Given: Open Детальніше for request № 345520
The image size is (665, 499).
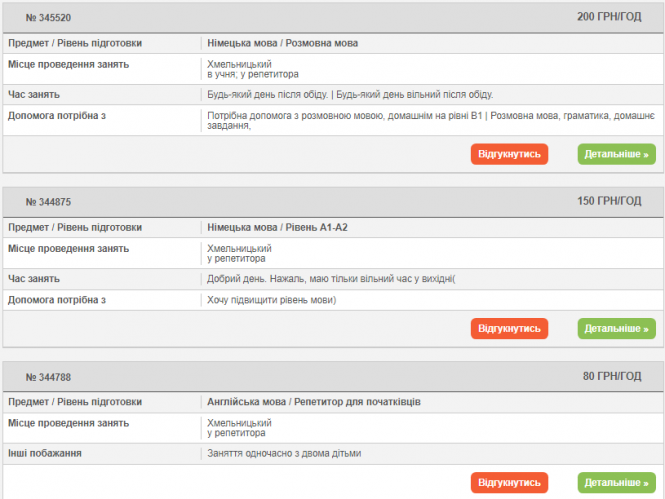Looking at the screenshot, I should pos(617,154).
